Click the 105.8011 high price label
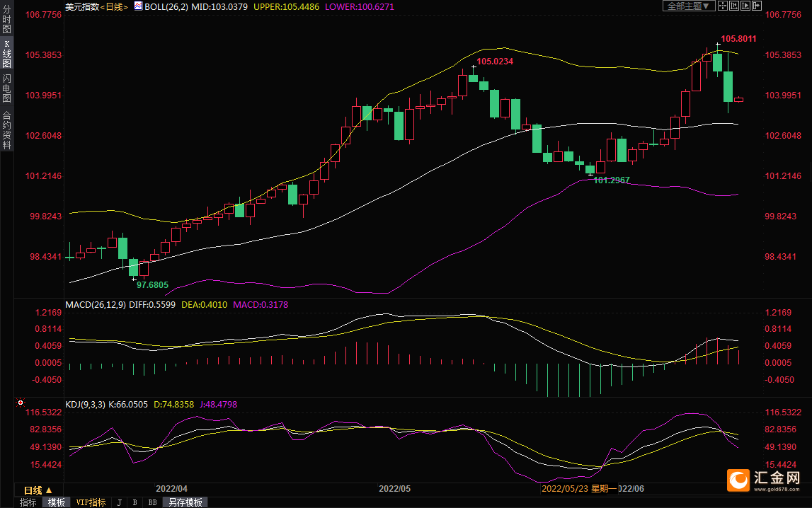 point(738,39)
